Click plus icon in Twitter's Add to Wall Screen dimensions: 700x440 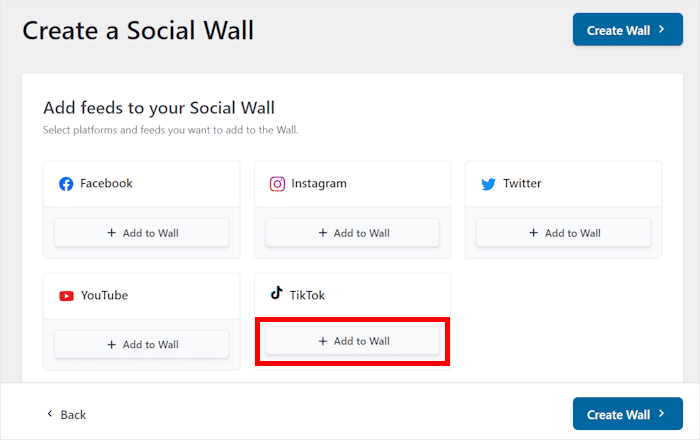pyautogui.click(x=533, y=232)
